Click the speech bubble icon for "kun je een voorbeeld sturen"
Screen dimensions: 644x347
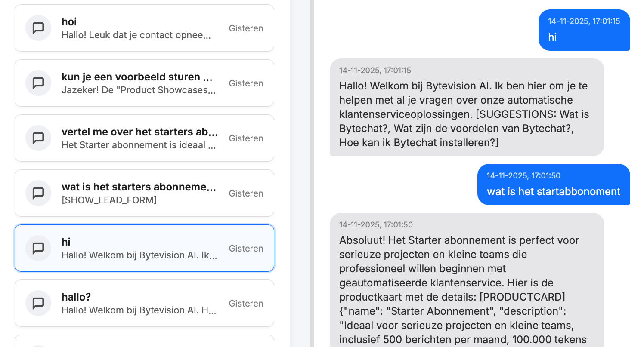38,83
